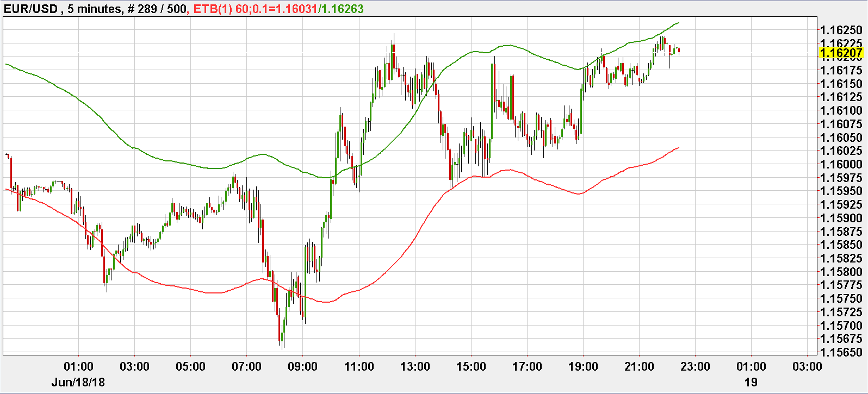Select the 1.15825 price level label
This screenshot has height=394, width=868.
click(841, 258)
